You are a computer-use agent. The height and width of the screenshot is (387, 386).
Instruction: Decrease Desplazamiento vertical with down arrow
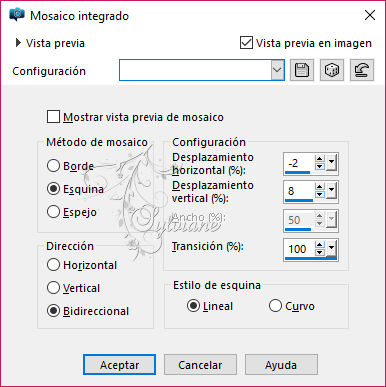320,194
